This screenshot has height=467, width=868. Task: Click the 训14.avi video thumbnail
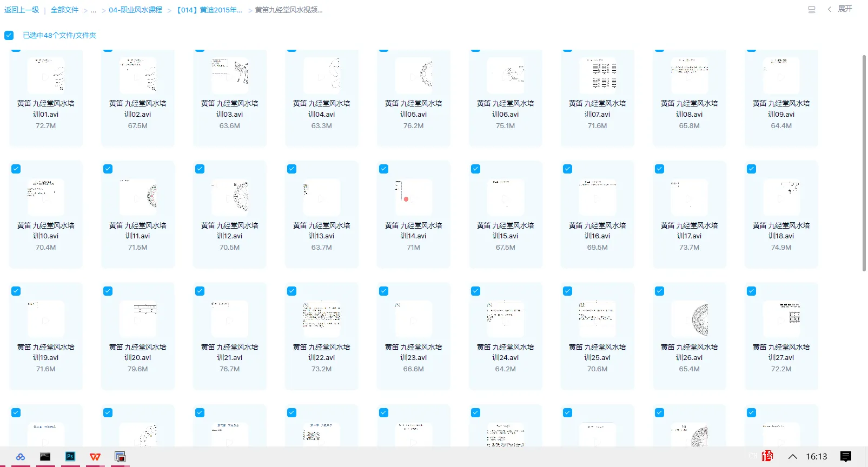pyautogui.click(x=413, y=198)
